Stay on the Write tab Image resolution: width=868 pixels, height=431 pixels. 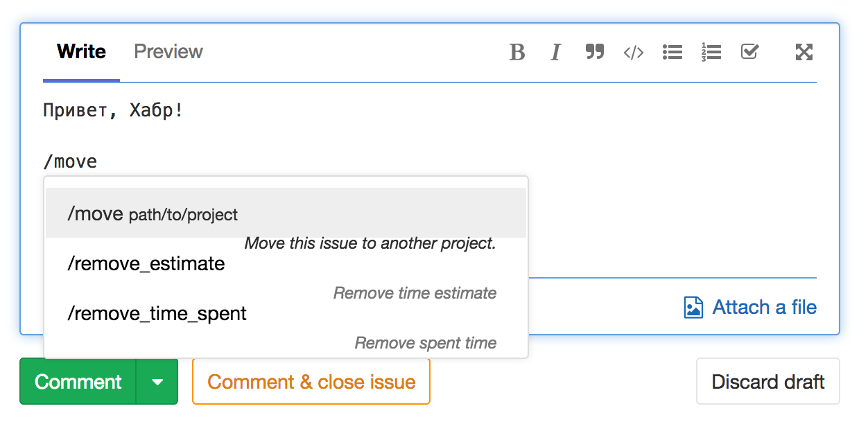point(80,51)
